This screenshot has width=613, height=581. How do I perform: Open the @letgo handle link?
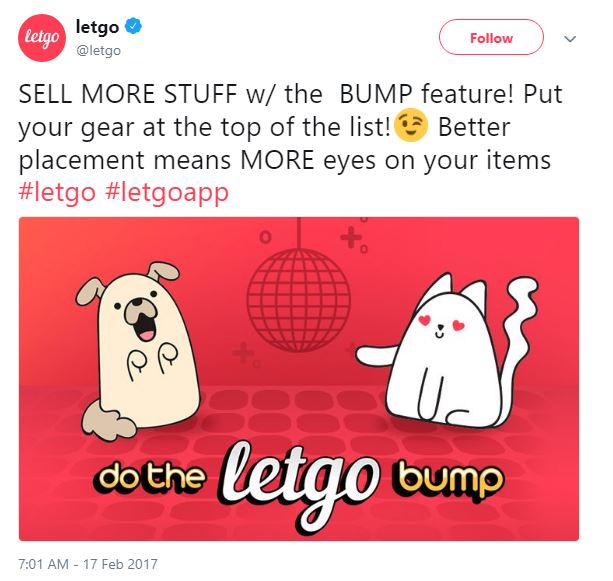click(x=99, y=51)
